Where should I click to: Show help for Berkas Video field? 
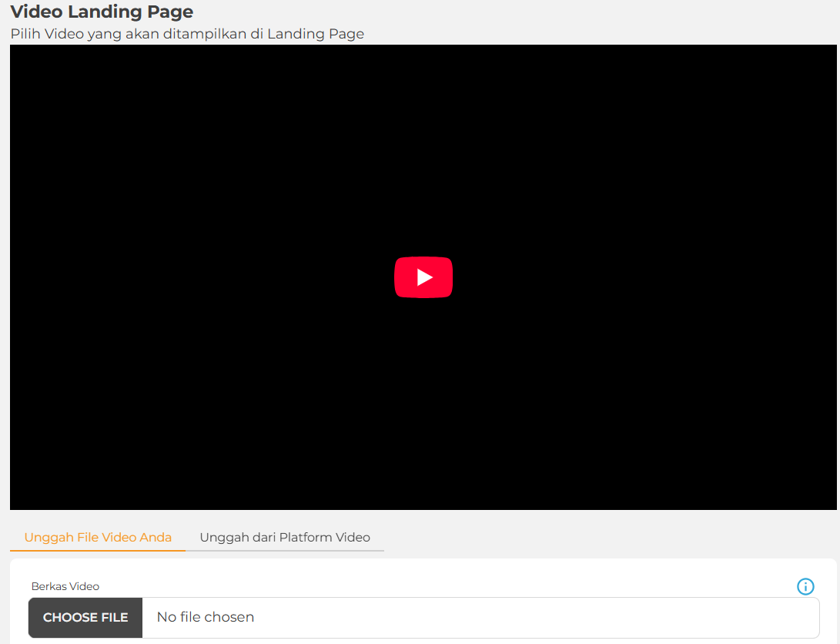pos(805,587)
